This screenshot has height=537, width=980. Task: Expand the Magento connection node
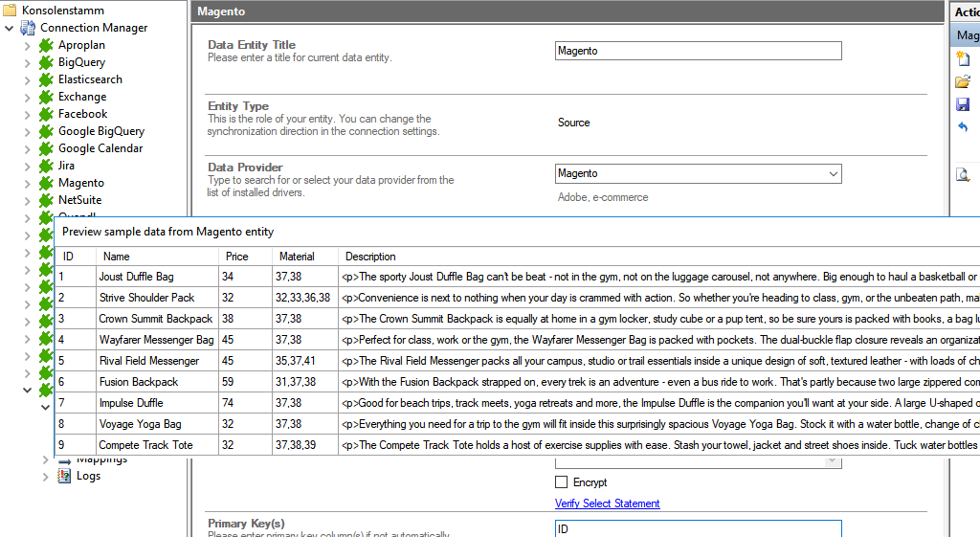(27, 183)
